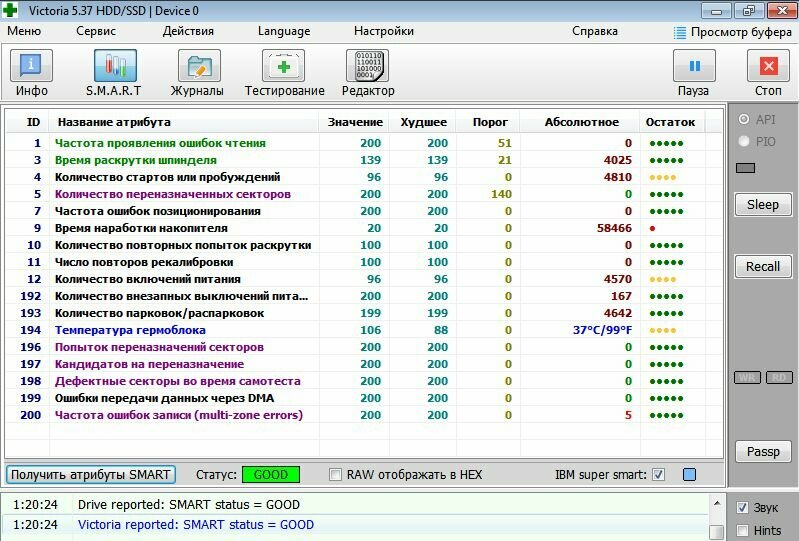
Task: Select the PIO radio button
Action: coord(744,141)
